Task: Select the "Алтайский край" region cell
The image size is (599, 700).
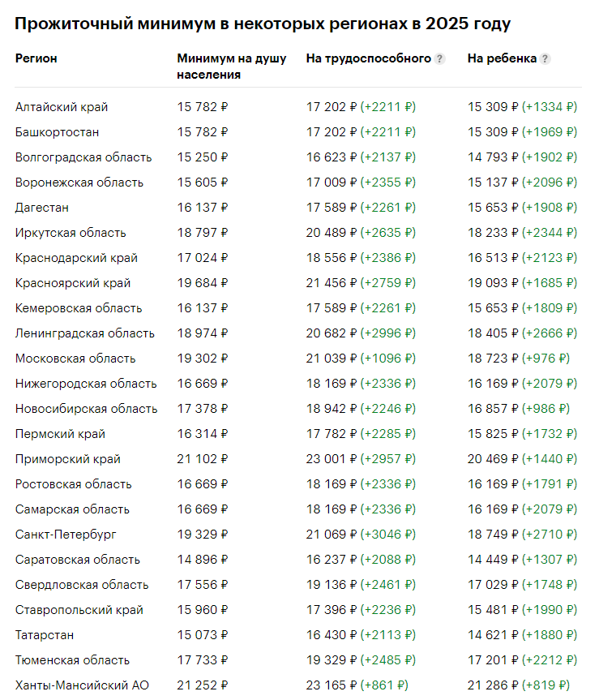Action: [62, 107]
